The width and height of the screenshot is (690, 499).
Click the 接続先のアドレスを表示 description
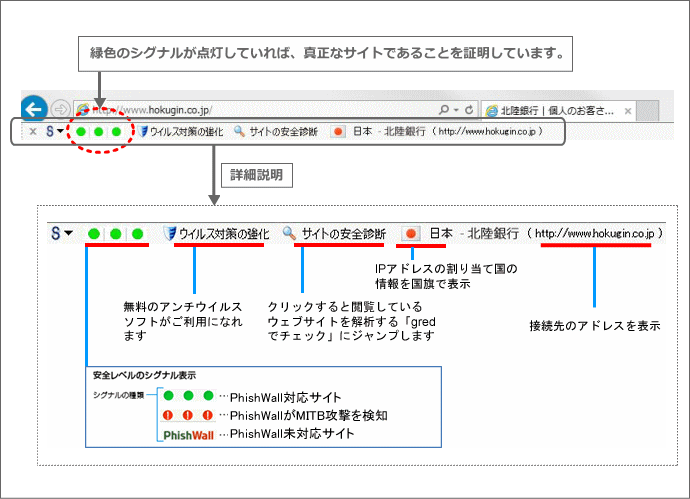595,326
